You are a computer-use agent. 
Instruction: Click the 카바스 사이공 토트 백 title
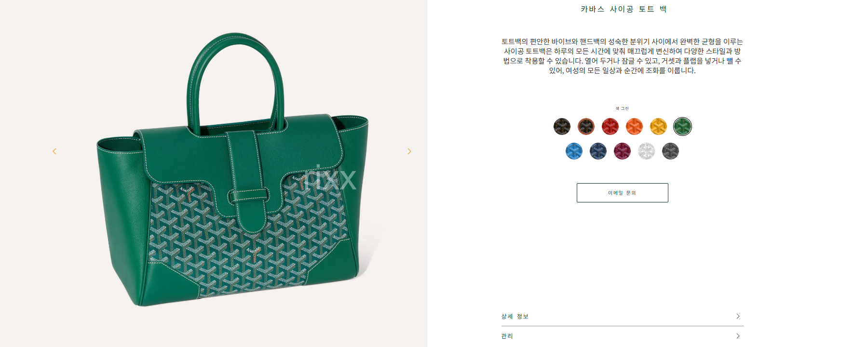pos(624,9)
